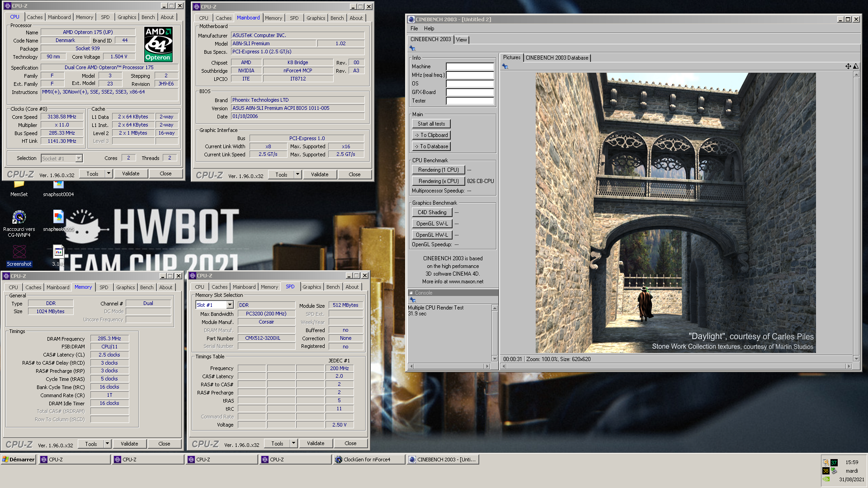The width and height of the screenshot is (868, 488).
Task: Click the fourth CPU-Z taskbar button
Action: coord(296,460)
